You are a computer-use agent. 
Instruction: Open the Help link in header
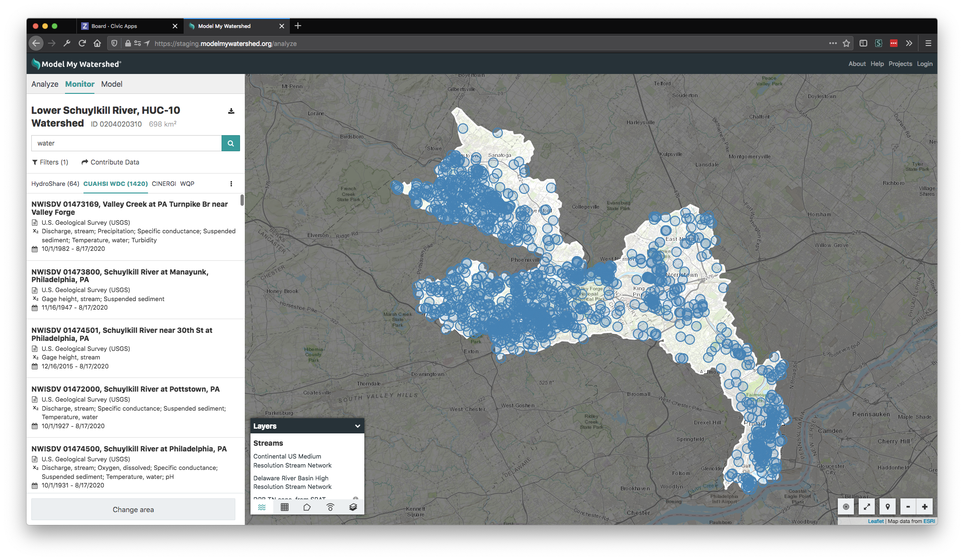coord(877,64)
